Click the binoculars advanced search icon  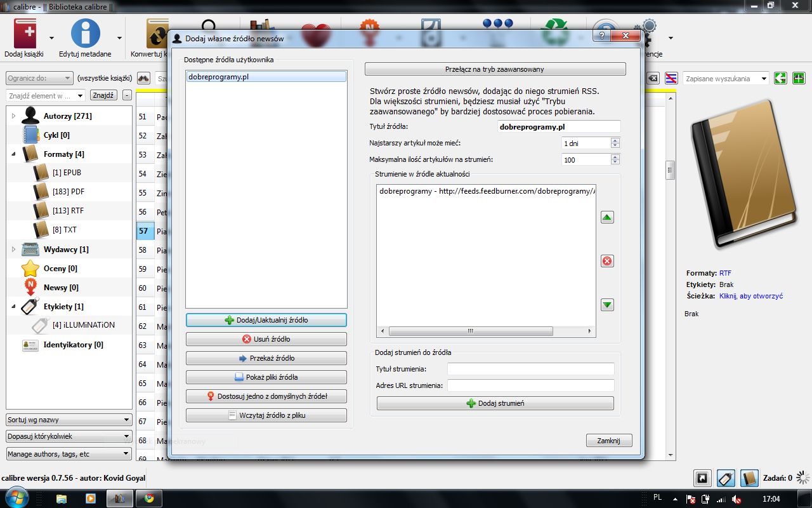(x=143, y=79)
